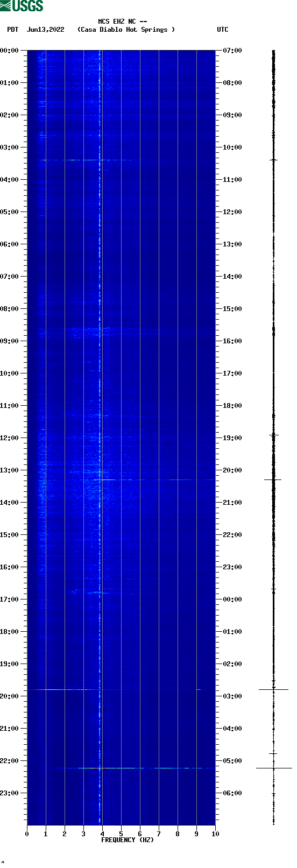The height and width of the screenshot is (868, 297).
Task: Click the spectrogram event near 03:25 PDT
Action: pyautogui.click(x=86, y=160)
